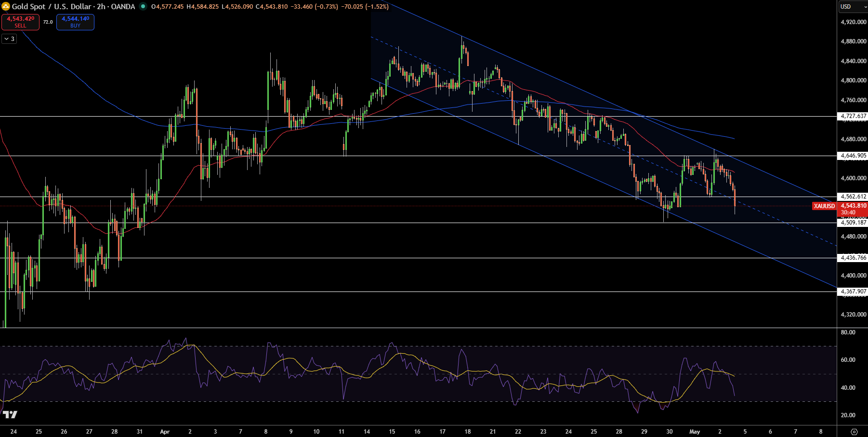Click the 4,400.000 price scale label
Screen dimensions: 868x437
(x=853, y=276)
